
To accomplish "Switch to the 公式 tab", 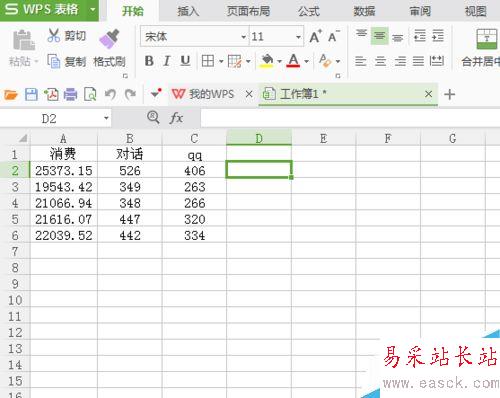I will [309, 11].
